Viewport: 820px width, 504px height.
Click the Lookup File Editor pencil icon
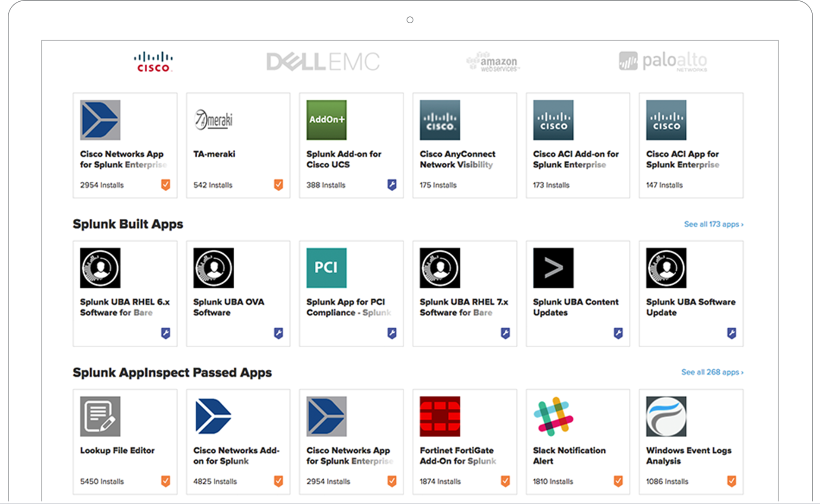(x=100, y=416)
